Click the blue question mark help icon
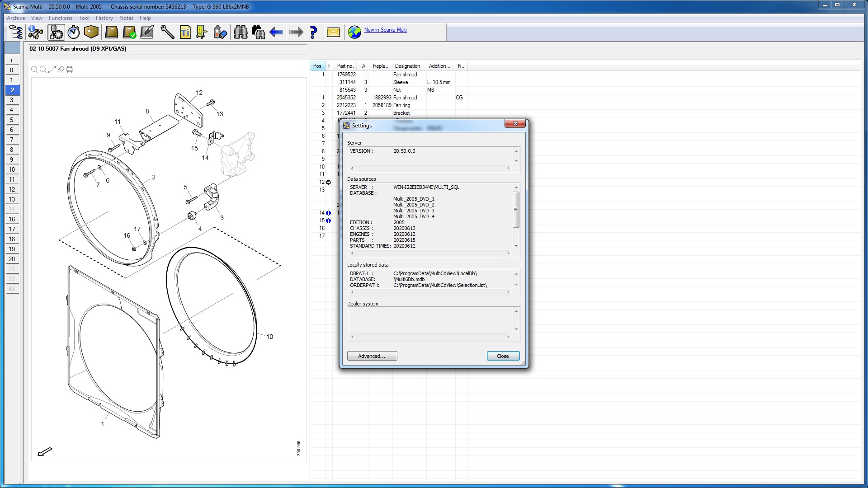This screenshot has height=488, width=868. click(x=313, y=32)
